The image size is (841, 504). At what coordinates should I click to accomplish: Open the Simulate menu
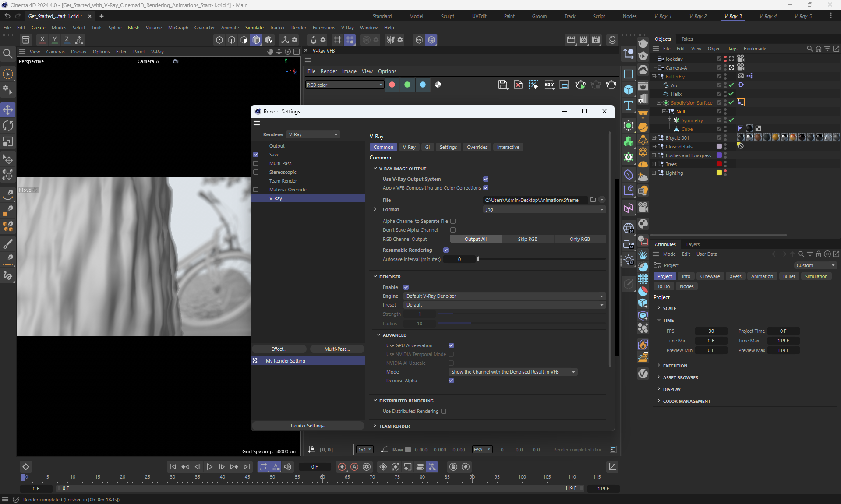tap(254, 28)
